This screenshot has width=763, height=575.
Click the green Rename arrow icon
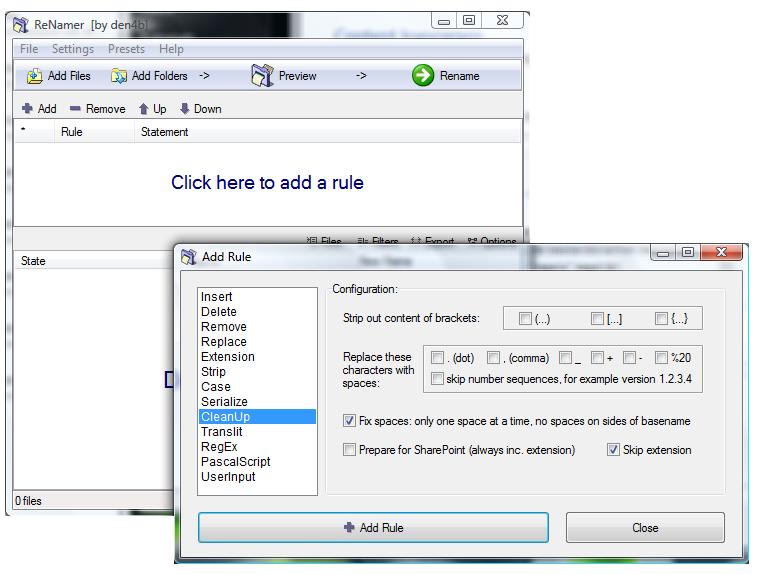423,75
